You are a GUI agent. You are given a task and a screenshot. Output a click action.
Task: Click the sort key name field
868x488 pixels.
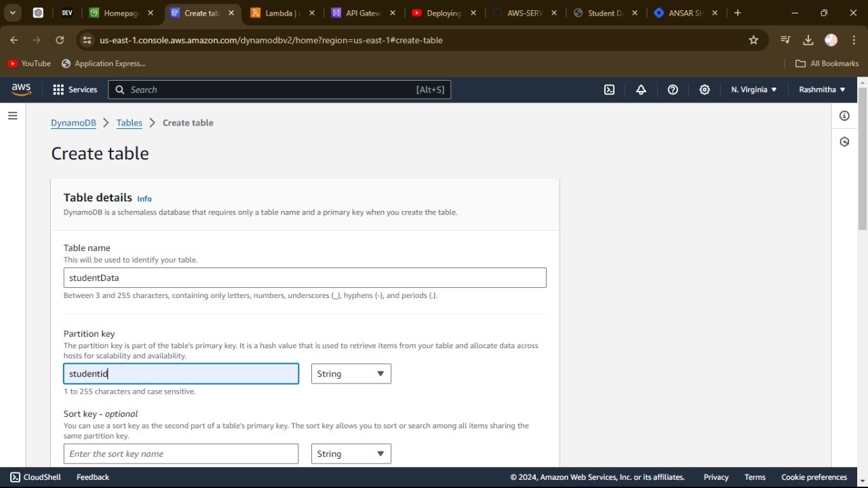[181, 454]
